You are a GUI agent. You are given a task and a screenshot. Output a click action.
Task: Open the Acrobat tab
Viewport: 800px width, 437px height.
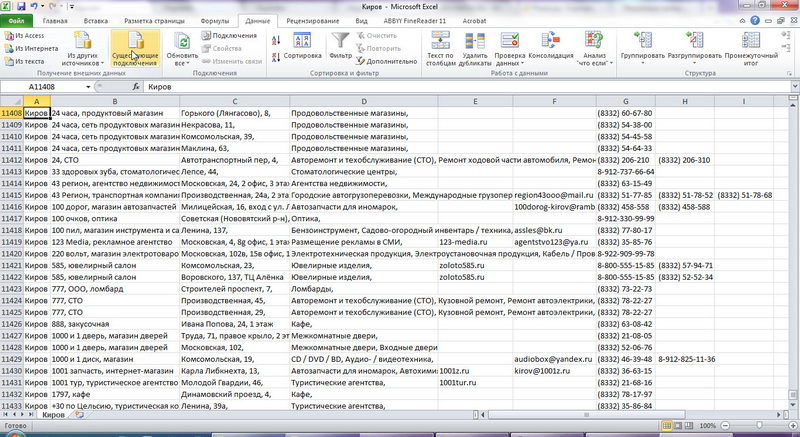474,21
